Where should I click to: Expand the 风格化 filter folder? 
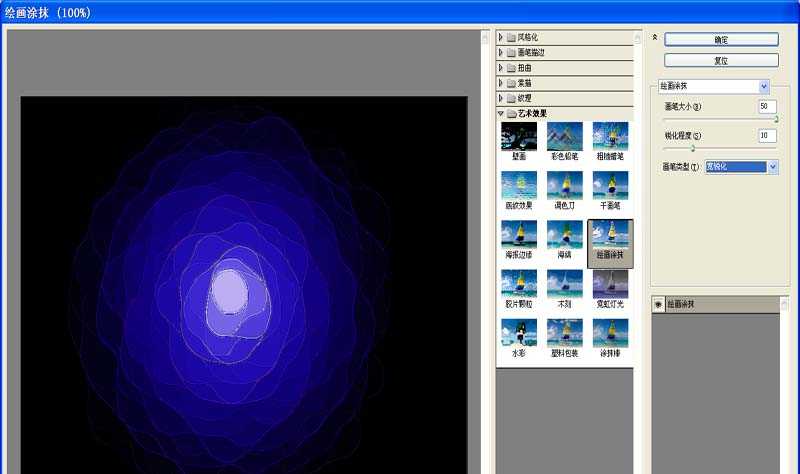tap(501, 38)
